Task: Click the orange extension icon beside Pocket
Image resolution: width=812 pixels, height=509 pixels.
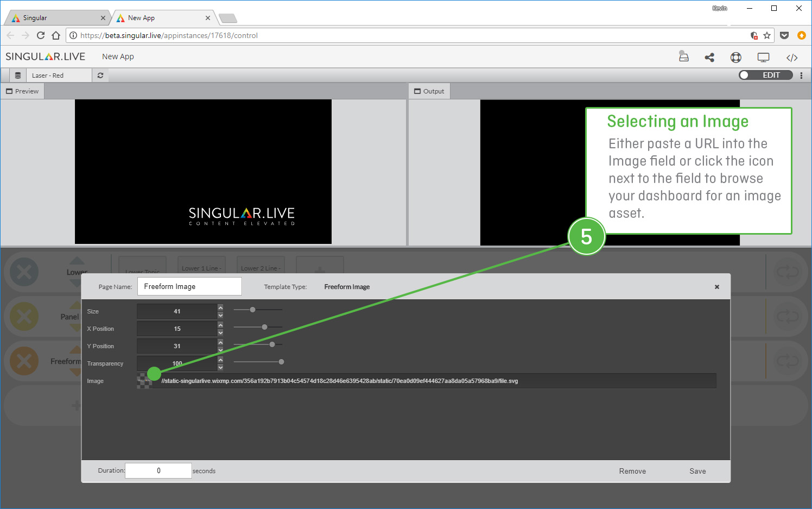Action: 802,35
